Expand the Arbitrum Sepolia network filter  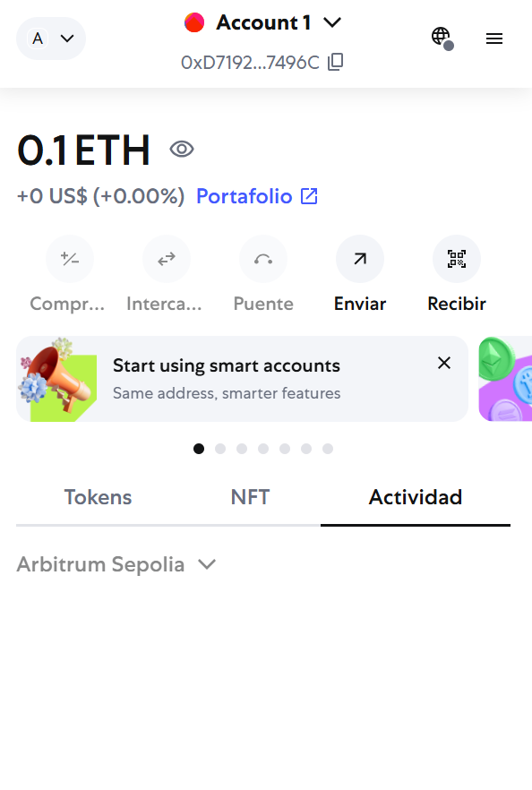[x=116, y=564]
